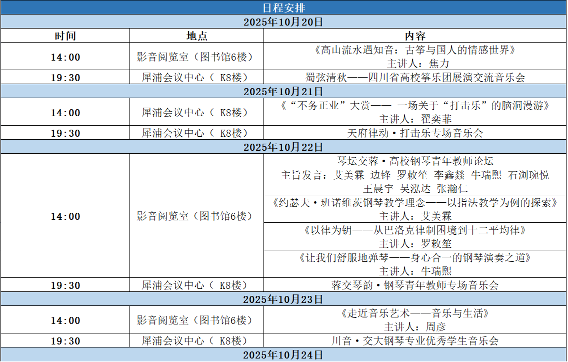Select the heading 琴坛交荟·高校钢琴青年教师论坛
Screen dimensions: 568x362
[x=415, y=161]
